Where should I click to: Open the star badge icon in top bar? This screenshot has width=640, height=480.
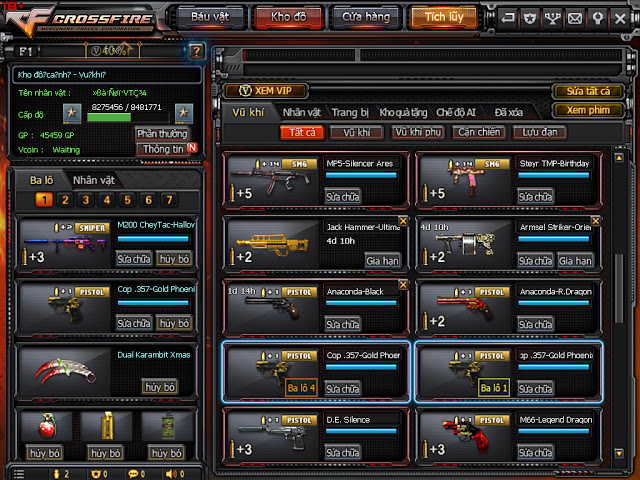(x=530, y=18)
